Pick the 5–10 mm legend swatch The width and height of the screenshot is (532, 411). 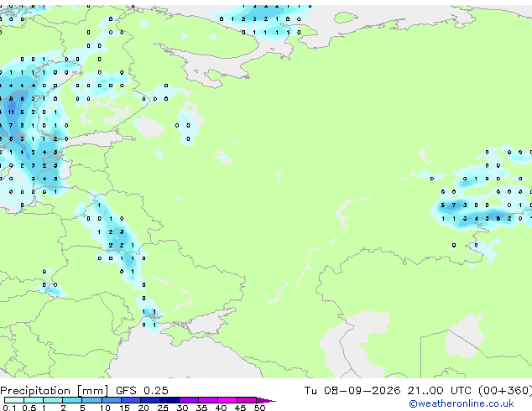(91, 400)
